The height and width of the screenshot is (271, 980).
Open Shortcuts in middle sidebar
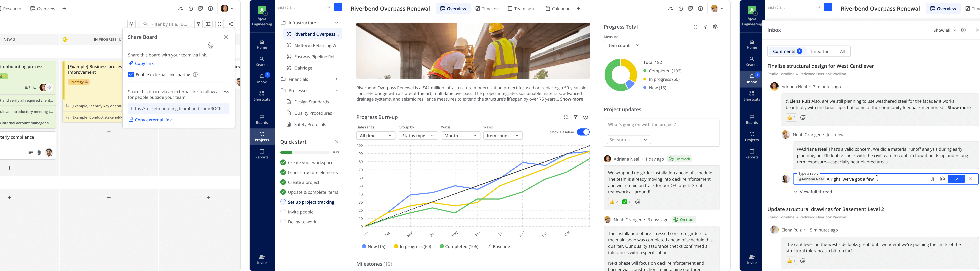point(262,95)
